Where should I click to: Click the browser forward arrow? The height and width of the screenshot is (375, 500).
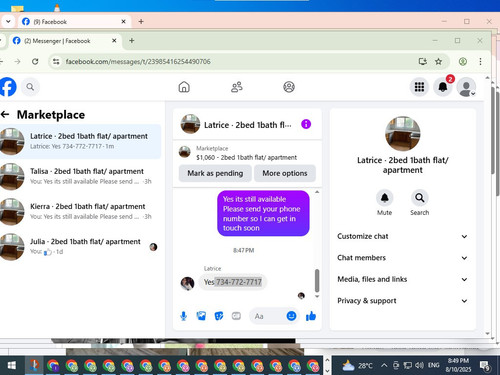(x=17, y=62)
